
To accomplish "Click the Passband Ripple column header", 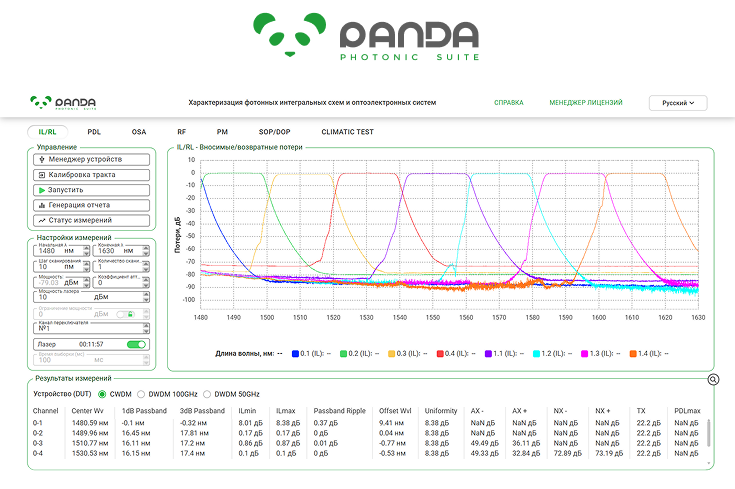I will (x=339, y=411).
